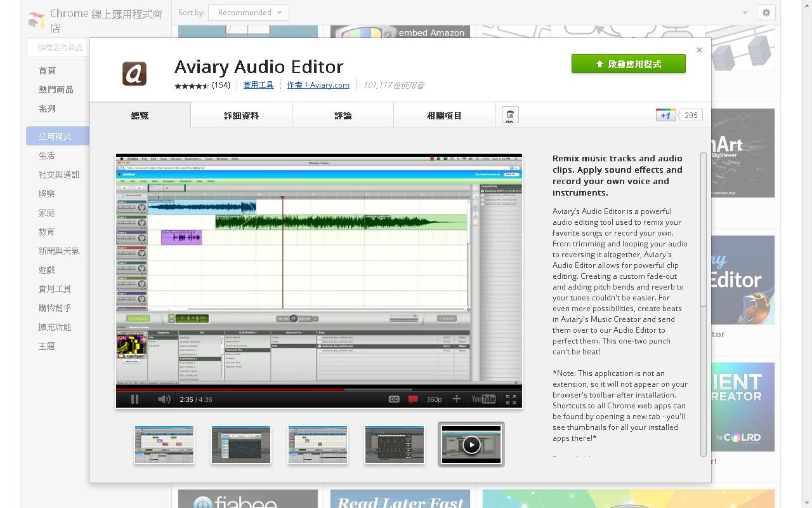Image resolution: width=812 pixels, height=508 pixels.
Task: Open the 實用工具 sidebar category
Action: (55, 289)
